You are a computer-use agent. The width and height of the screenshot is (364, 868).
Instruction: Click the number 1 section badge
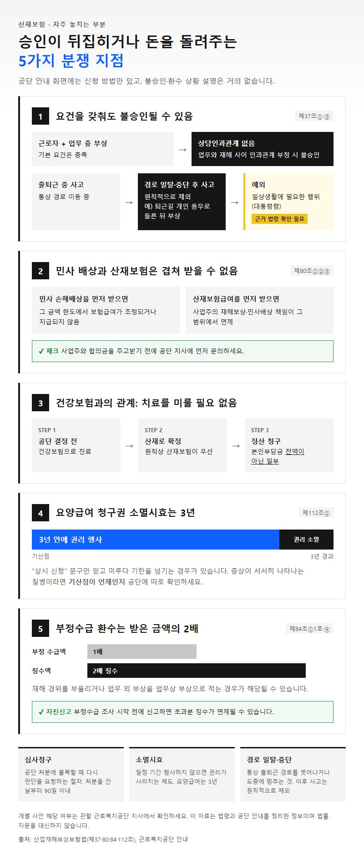tap(40, 116)
